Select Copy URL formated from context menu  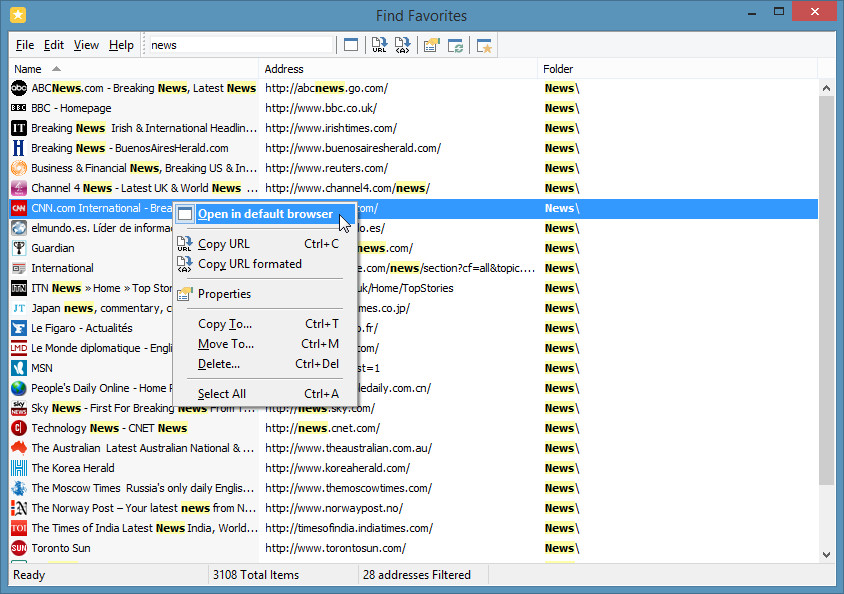coord(265,264)
